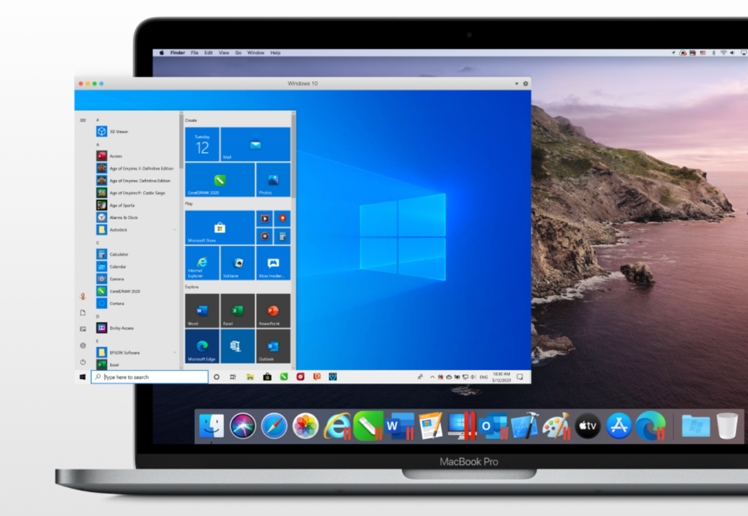
Task: Launch Microsoft Edge from the Mac dock
Action: [x=651, y=426]
